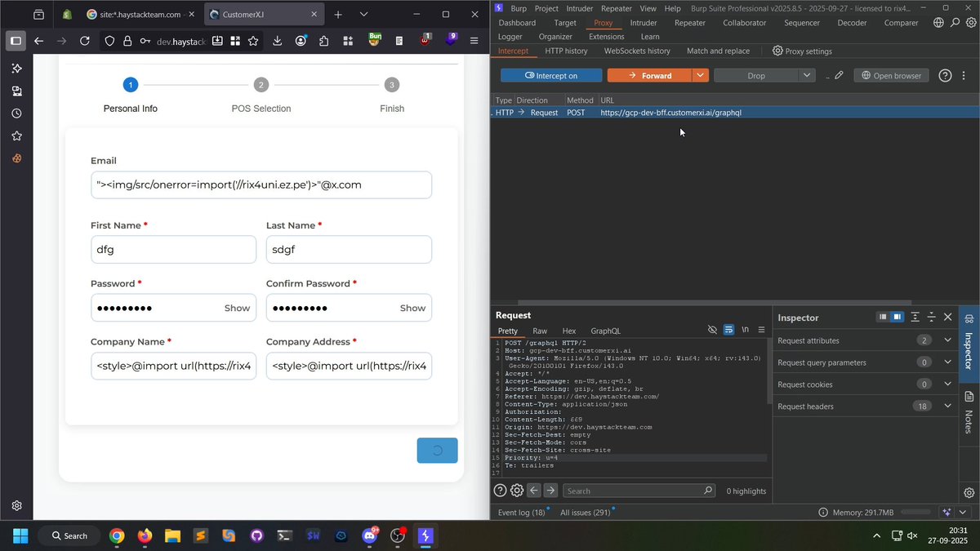Open the Forward button dropdown arrow
The height and width of the screenshot is (551, 980).
tap(700, 75)
